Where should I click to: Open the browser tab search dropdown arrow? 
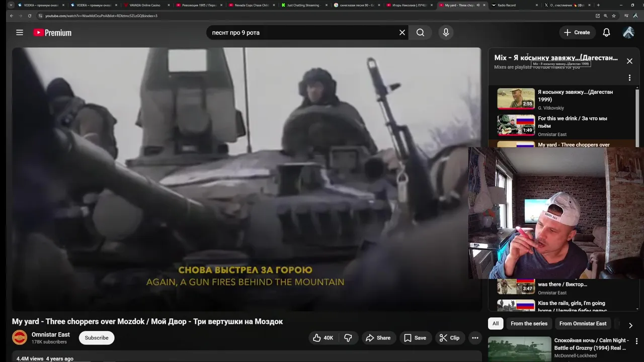coord(11,5)
